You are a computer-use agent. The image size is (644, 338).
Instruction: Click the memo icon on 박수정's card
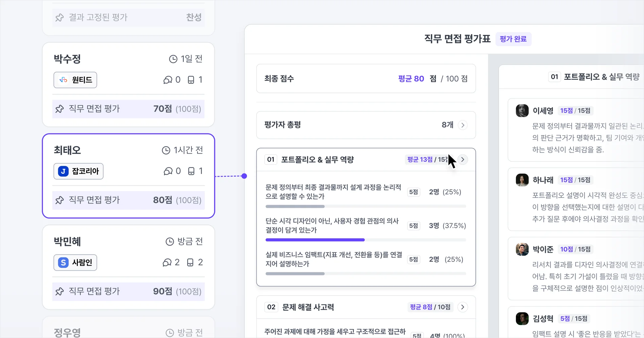click(191, 80)
